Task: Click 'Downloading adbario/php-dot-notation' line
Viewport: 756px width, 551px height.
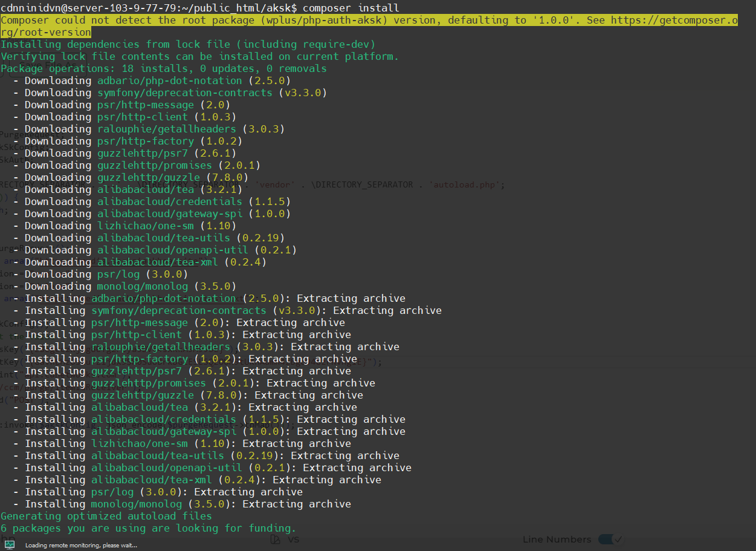Action: [x=157, y=80]
